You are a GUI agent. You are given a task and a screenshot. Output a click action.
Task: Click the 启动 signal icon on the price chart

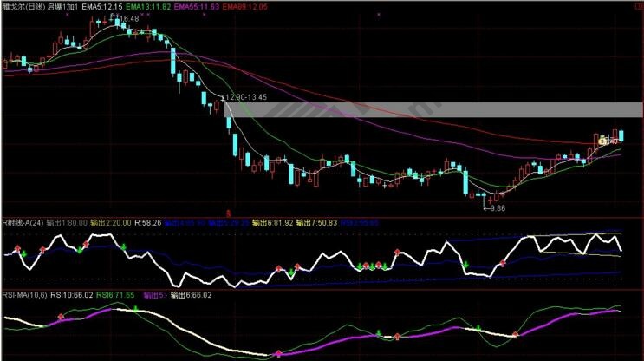(601, 138)
